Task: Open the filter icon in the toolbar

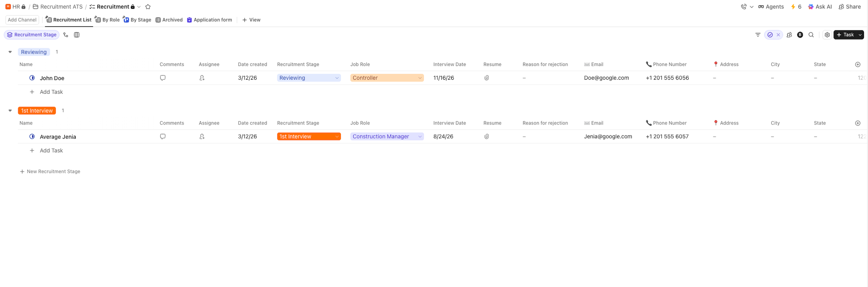Action: [x=758, y=35]
